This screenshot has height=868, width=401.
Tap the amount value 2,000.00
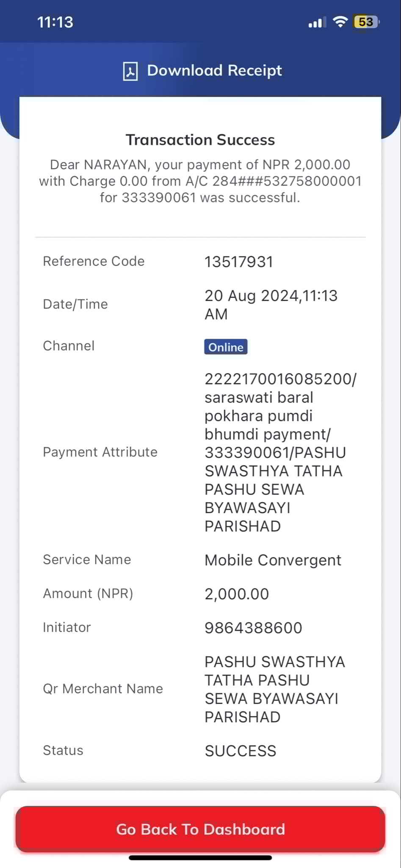click(237, 594)
